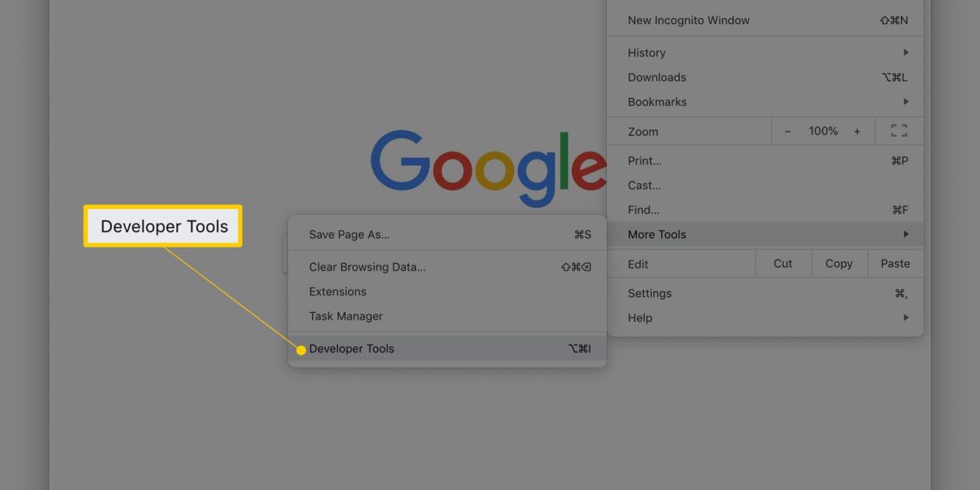Open New Incognito Window
The width and height of the screenshot is (980, 490).
pos(765,20)
